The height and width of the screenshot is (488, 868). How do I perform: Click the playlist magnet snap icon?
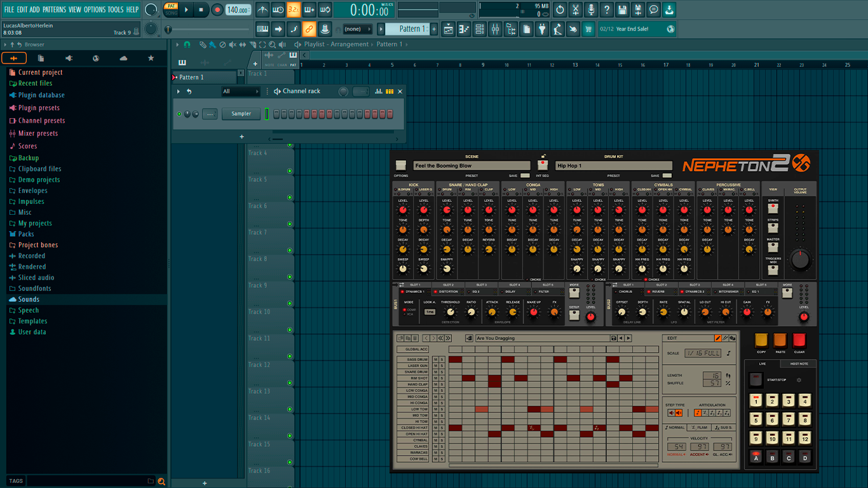pos(187,44)
